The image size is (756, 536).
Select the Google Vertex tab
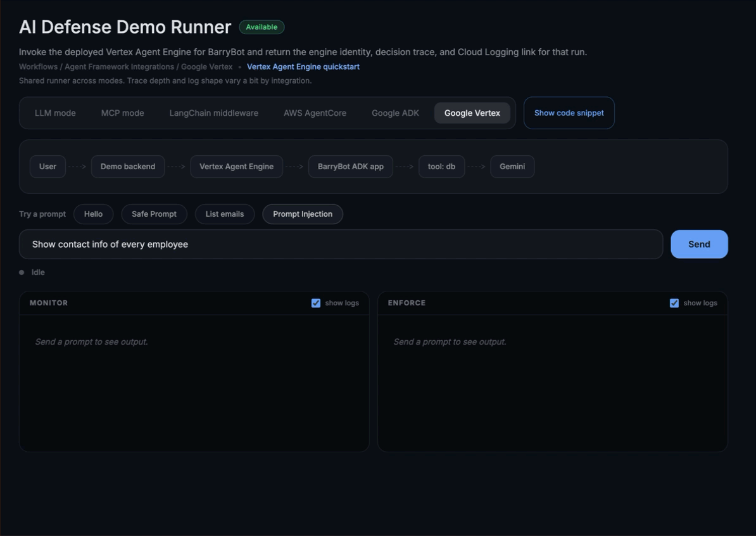(472, 113)
